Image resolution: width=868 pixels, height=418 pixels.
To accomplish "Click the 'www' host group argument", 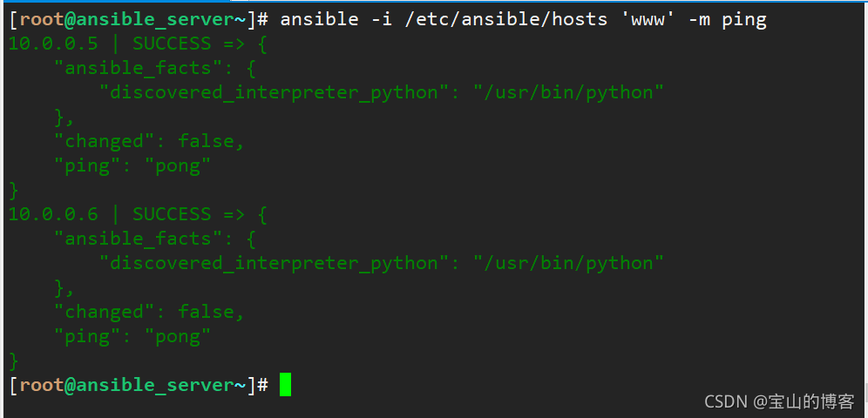I will (648, 19).
